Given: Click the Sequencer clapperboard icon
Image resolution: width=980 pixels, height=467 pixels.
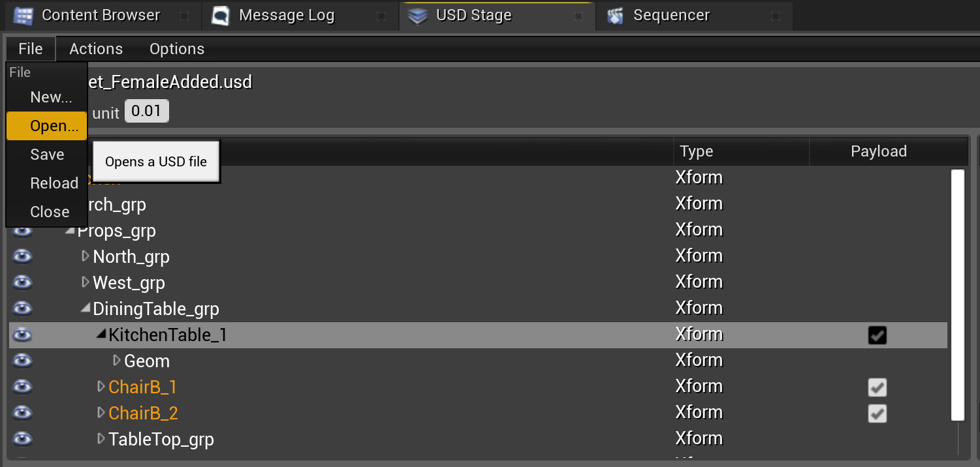Looking at the screenshot, I should 615,16.
